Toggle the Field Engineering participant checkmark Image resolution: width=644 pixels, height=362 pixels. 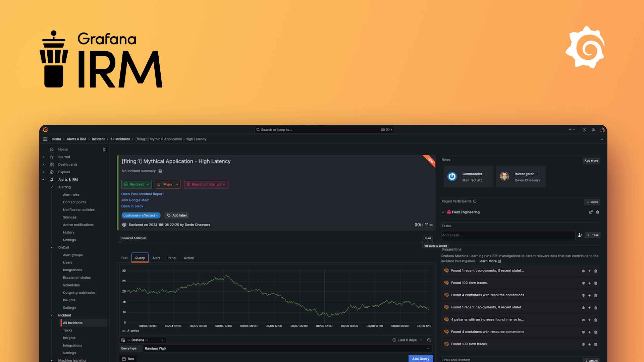[x=443, y=212]
